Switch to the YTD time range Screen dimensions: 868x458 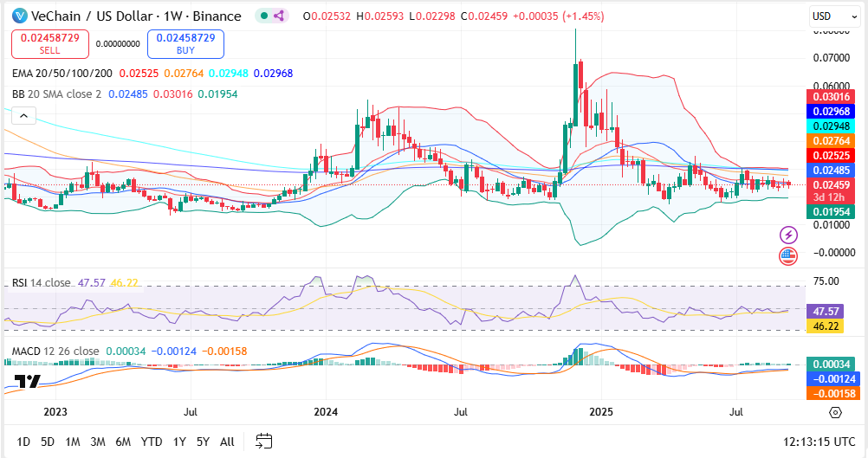(151, 442)
